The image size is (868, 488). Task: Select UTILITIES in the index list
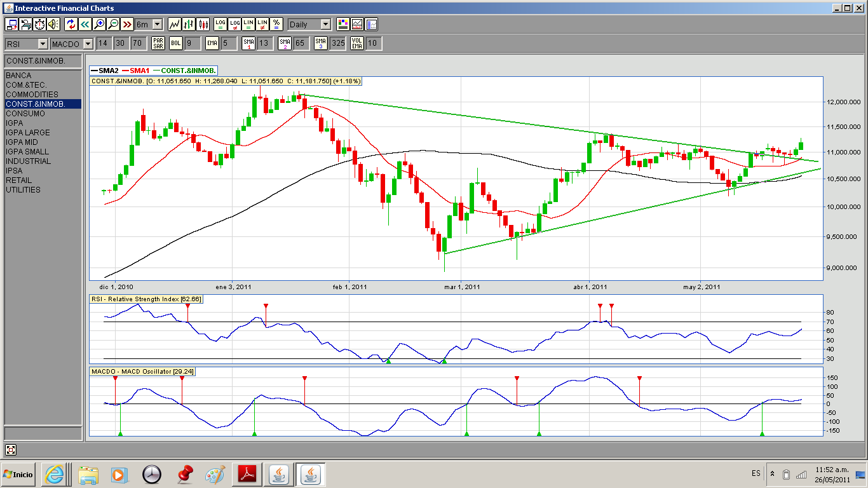(x=23, y=190)
